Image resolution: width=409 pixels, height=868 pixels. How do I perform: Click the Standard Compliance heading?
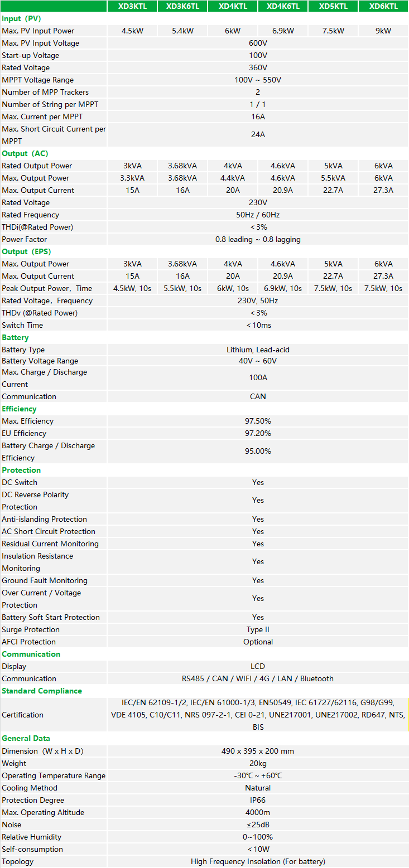tap(42, 691)
